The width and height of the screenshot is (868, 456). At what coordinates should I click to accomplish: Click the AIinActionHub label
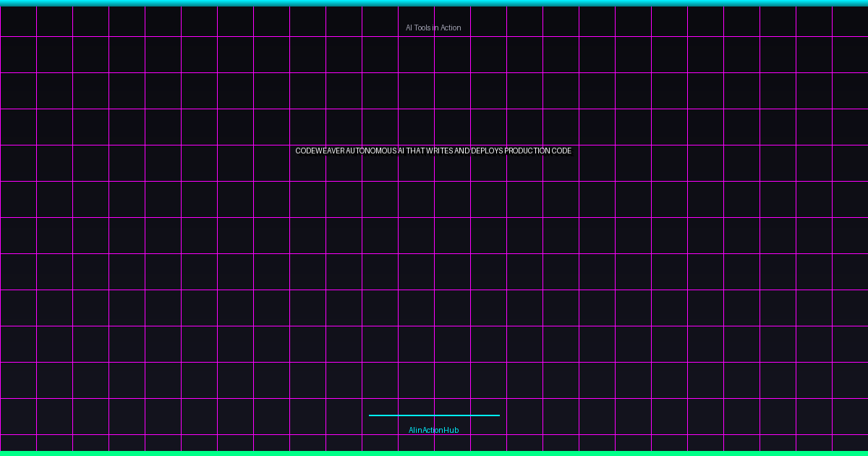433,430
